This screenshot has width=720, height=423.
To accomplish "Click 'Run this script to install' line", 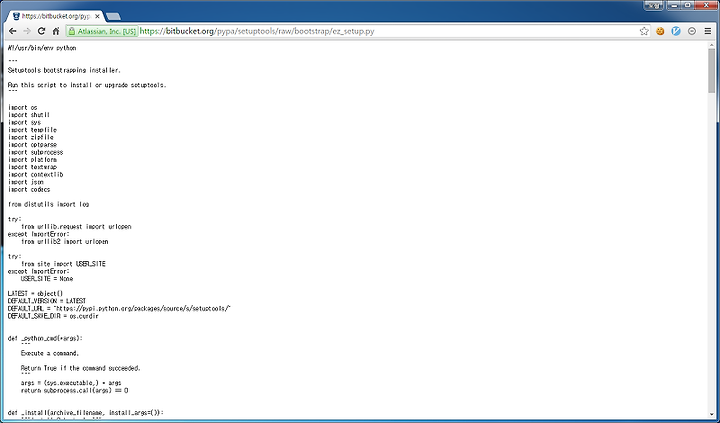I will click(x=87, y=85).
